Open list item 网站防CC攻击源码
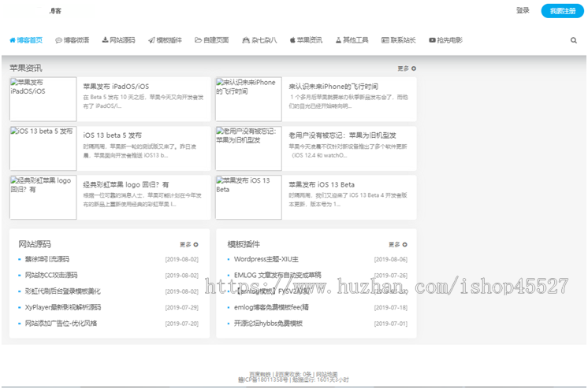 pos(51,275)
